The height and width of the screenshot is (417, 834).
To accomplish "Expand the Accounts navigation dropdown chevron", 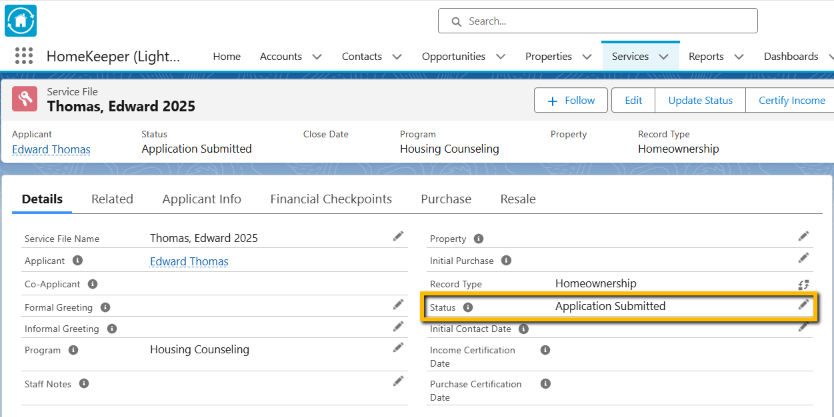I will pyautogui.click(x=317, y=57).
